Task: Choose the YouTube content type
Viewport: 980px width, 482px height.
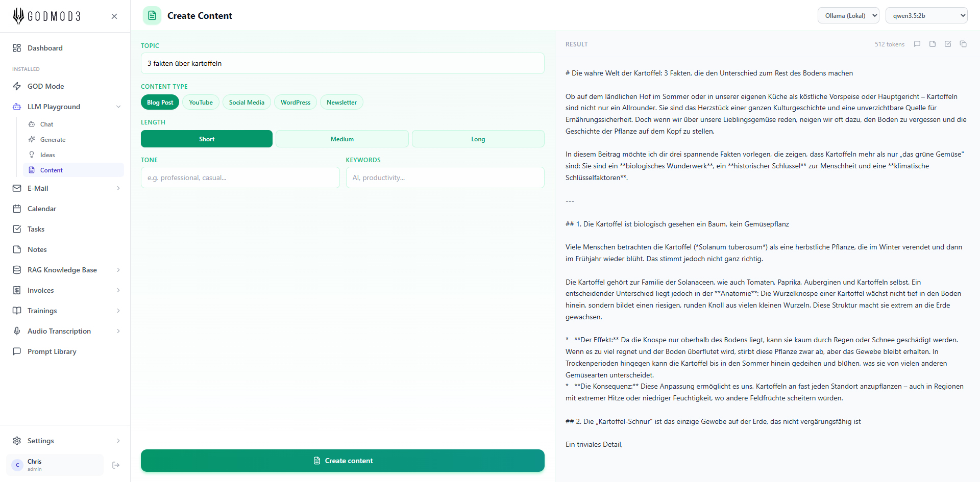Action: tap(201, 103)
